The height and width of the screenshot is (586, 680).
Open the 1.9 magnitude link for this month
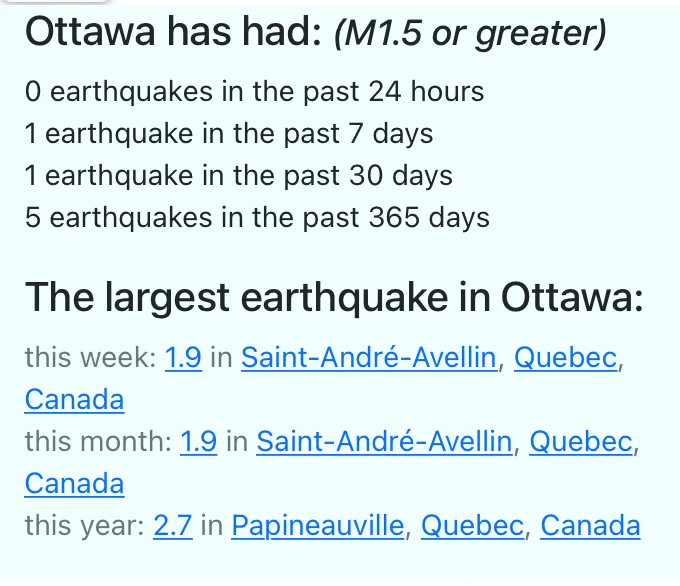point(198,442)
